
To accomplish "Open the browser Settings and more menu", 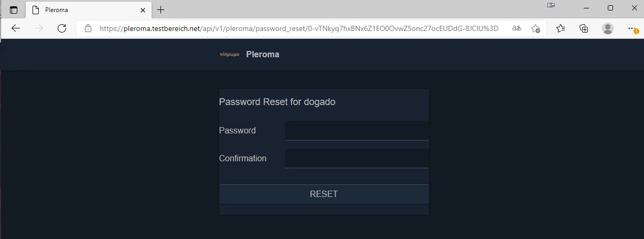I will tap(632, 28).
